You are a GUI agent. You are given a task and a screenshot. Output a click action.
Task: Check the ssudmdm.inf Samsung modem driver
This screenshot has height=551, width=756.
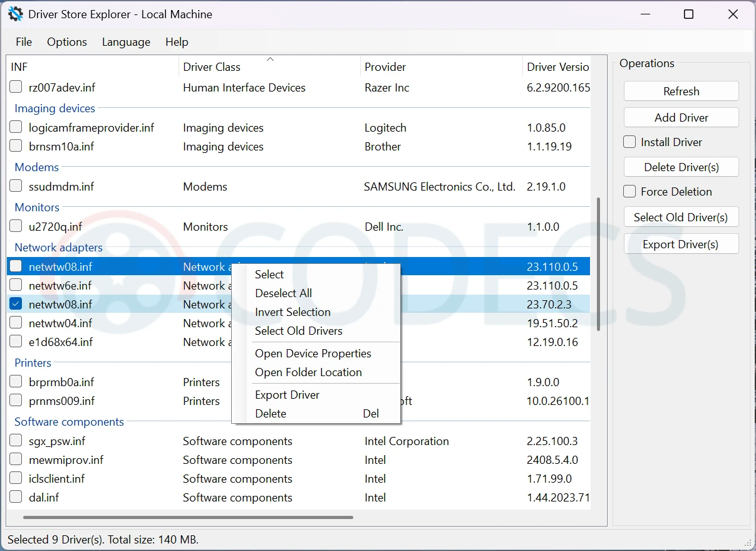(16, 186)
